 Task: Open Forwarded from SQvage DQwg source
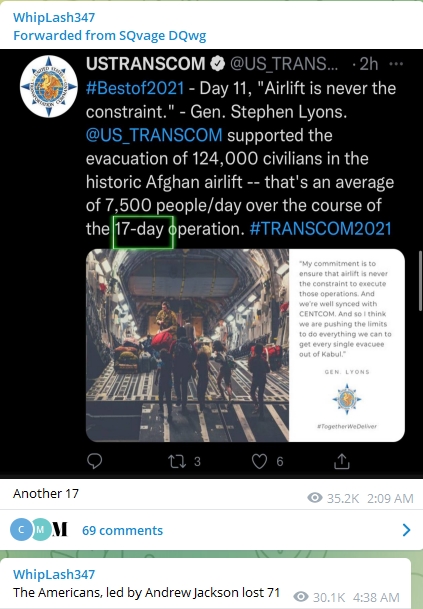(x=110, y=35)
